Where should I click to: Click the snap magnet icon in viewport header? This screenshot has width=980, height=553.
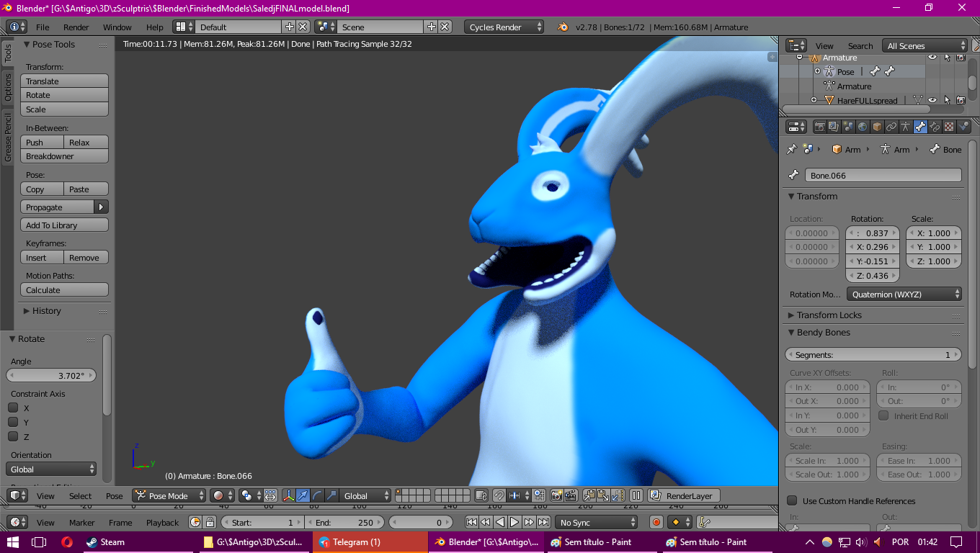pos(499,495)
